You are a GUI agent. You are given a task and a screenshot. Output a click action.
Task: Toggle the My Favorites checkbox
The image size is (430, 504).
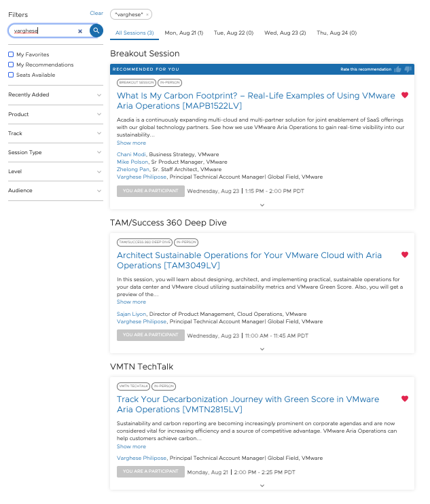11,54
